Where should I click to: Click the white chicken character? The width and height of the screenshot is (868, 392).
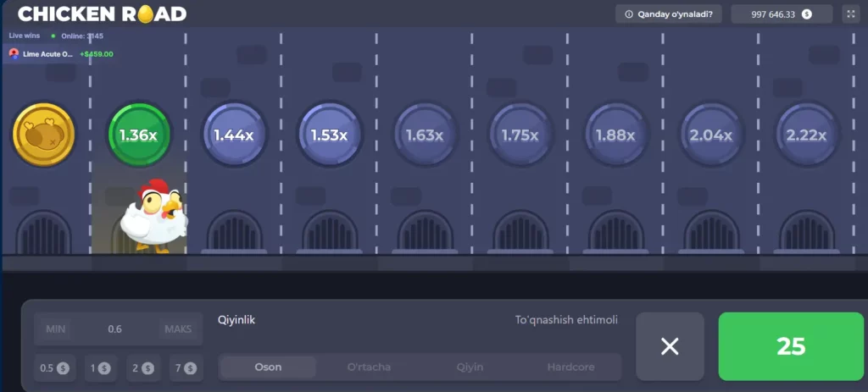(x=153, y=216)
